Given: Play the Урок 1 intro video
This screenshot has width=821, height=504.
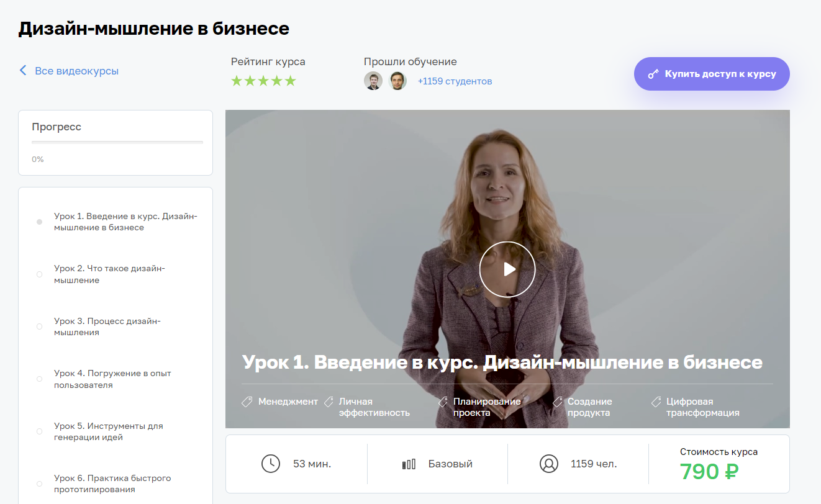Looking at the screenshot, I should 507,269.
